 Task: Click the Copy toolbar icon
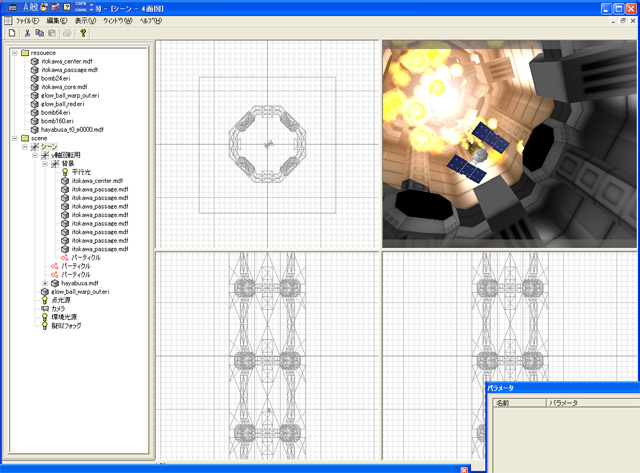click(40, 33)
